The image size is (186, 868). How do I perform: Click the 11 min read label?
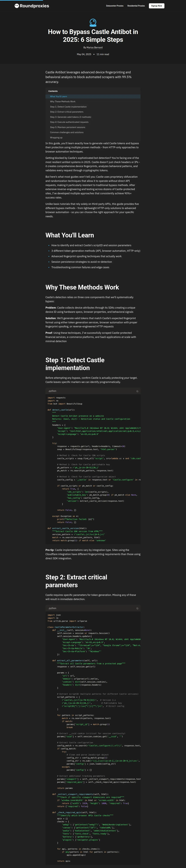click(103, 54)
